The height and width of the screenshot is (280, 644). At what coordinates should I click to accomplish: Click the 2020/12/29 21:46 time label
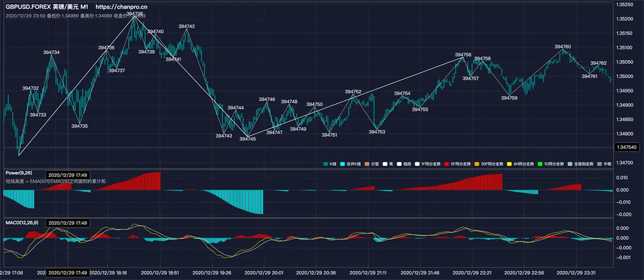click(420, 273)
